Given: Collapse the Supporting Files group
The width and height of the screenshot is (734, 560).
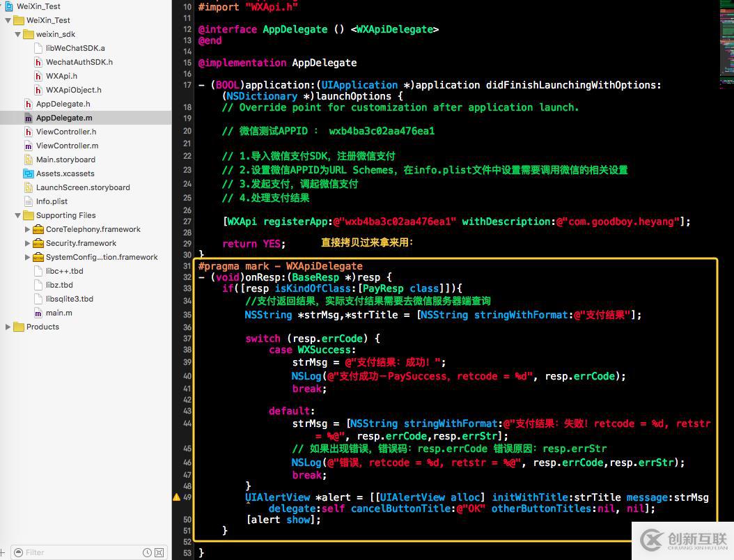Looking at the screenshot, I should (18, 215).
